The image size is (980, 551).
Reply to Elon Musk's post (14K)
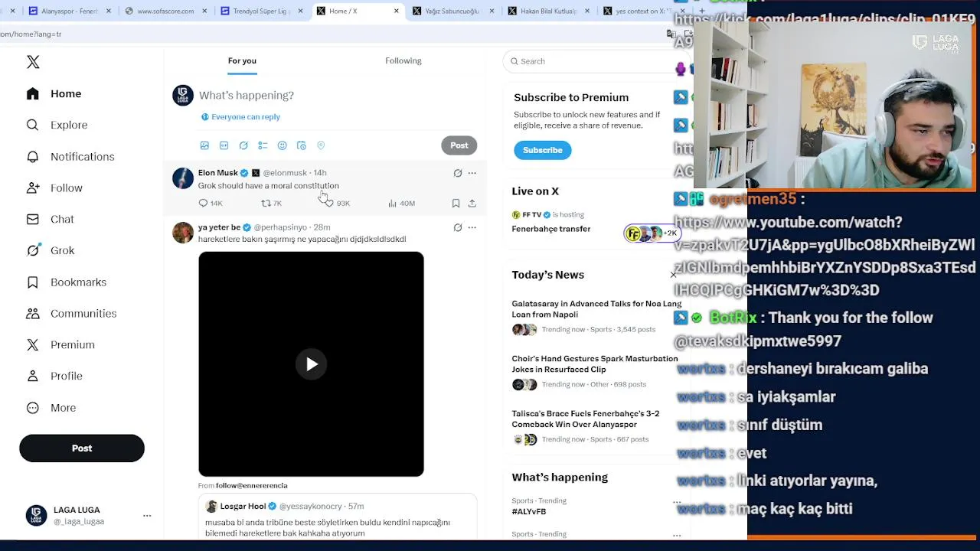tap(211, 203)
